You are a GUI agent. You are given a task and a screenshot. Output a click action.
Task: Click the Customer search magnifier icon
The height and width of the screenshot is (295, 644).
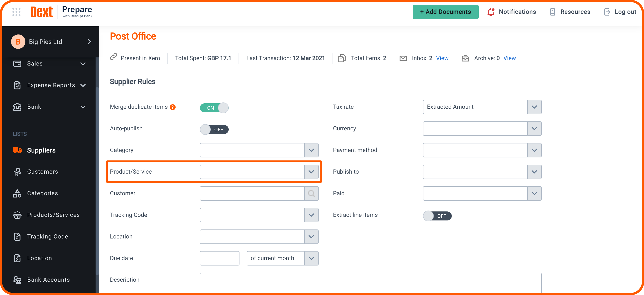pos(311,193)
